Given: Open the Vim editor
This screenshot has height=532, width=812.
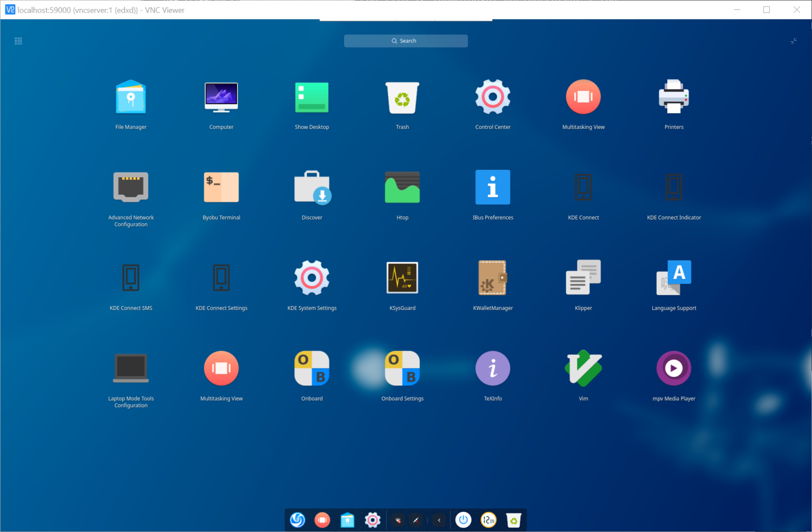Looking at the screenshot, I should [583, 368].
